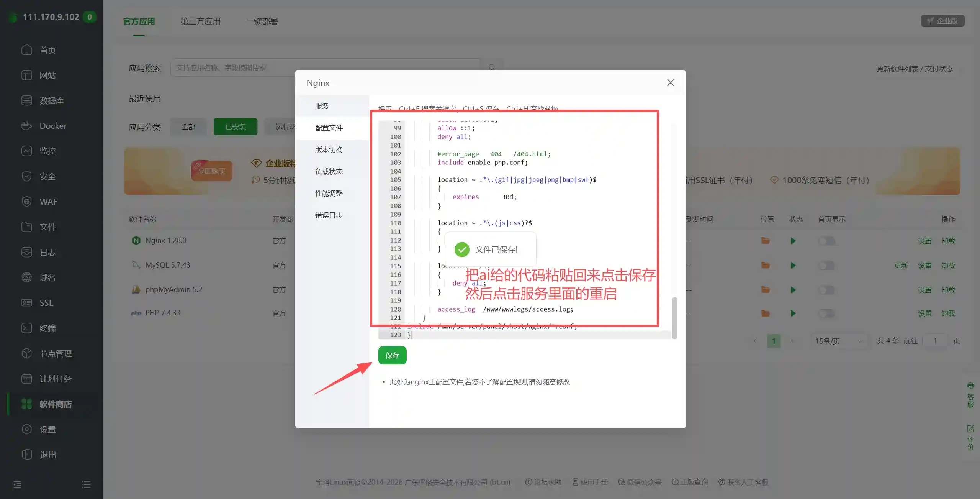Open the folder icon in PHP 7.4.33 row
The height and width of the screenshot is (499, 980).
tap(765, 313)
